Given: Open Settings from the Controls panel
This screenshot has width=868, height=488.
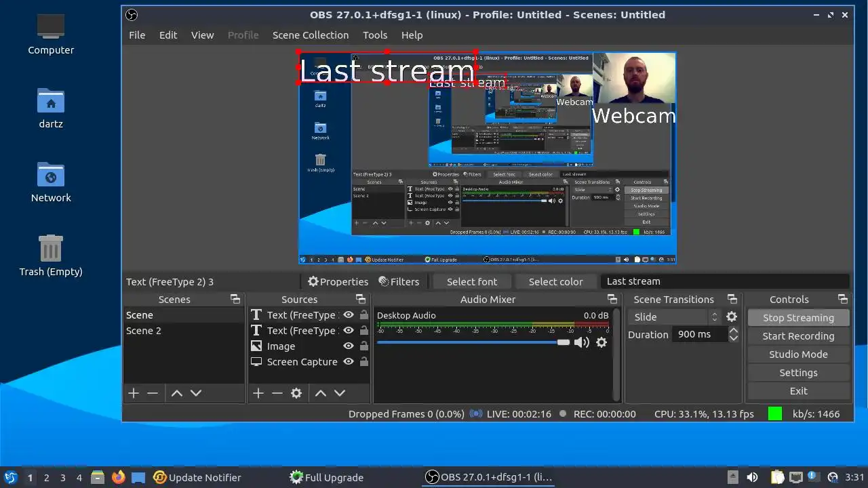Looking at the screenshot, I should [x=798, y=373].
